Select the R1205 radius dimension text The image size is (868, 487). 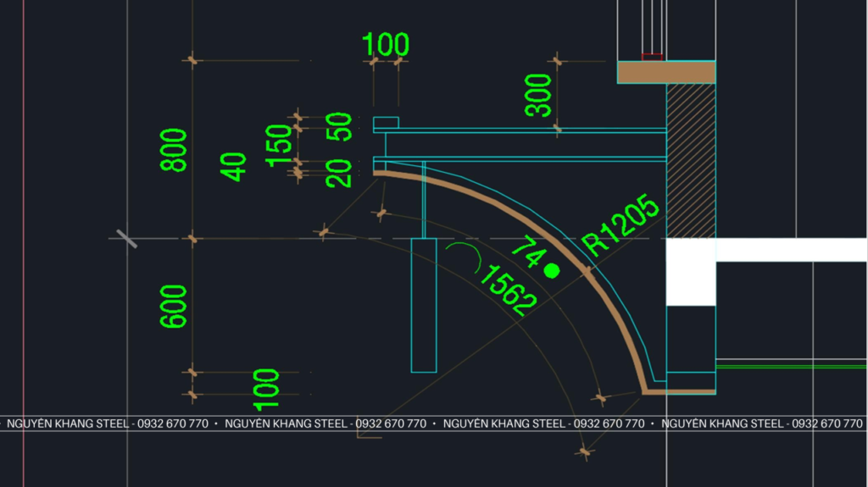[620, 224]
